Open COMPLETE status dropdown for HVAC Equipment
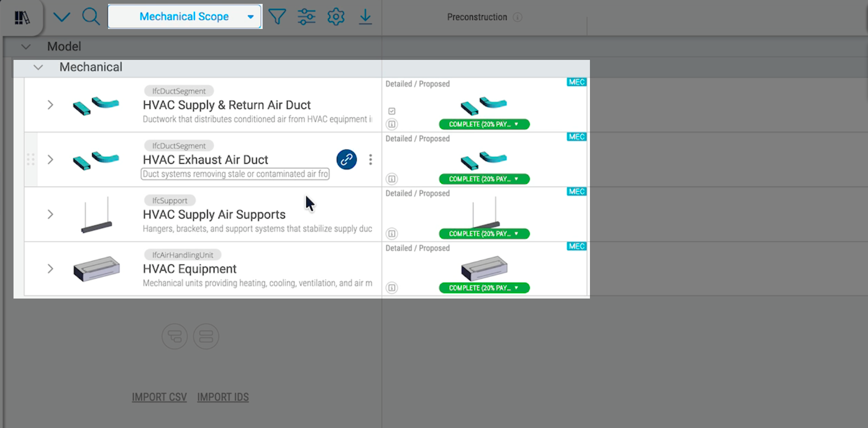The height and width of the screenshot is (428, 868). click(484, 287)
